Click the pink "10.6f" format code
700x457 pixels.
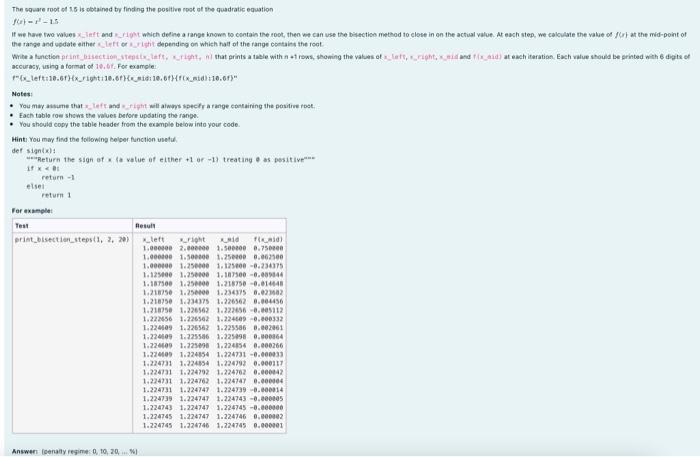pos(105,66)
